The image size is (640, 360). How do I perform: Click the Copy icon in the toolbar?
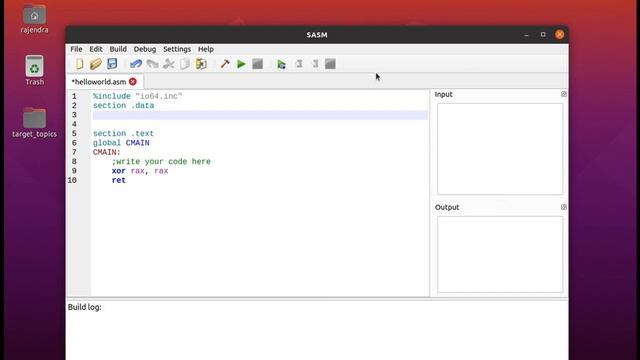click(185, 64)
